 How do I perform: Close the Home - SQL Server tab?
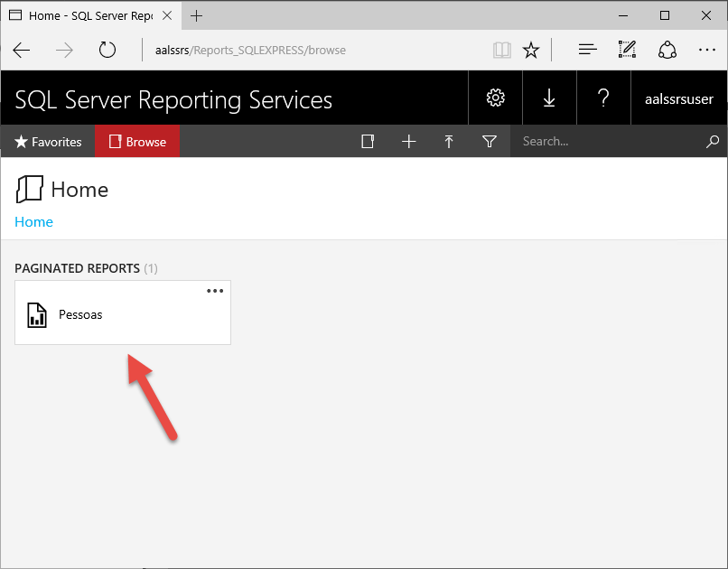(x=167, y=15)
